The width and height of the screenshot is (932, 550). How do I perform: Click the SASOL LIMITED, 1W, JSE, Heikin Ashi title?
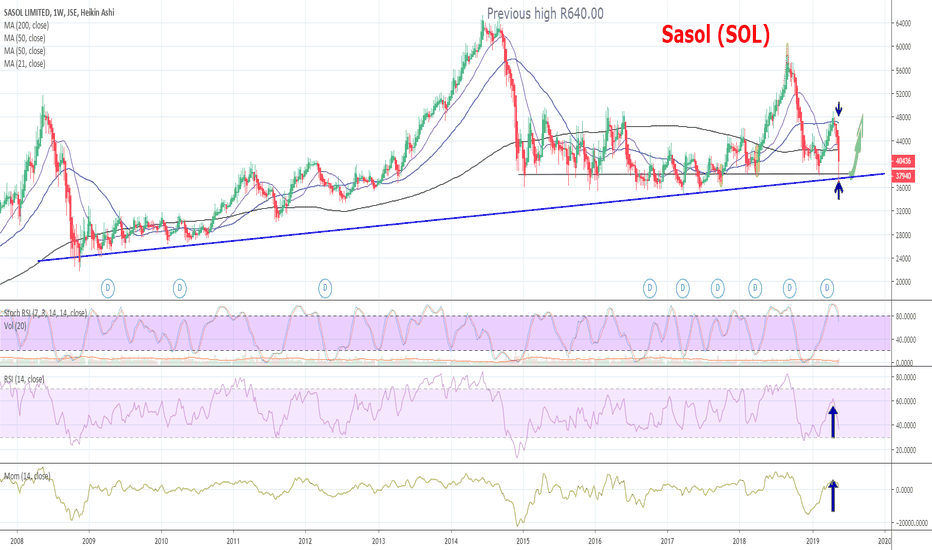click(59, 12)
